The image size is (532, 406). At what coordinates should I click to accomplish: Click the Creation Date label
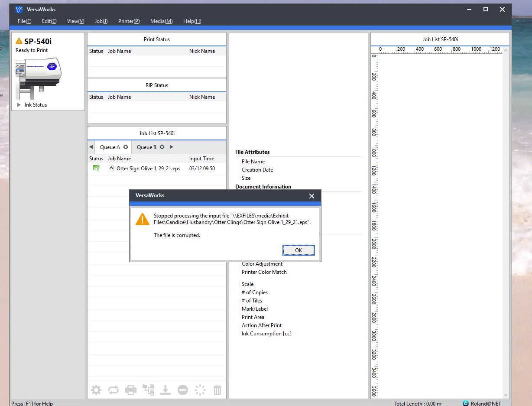(x=257, y=170)
